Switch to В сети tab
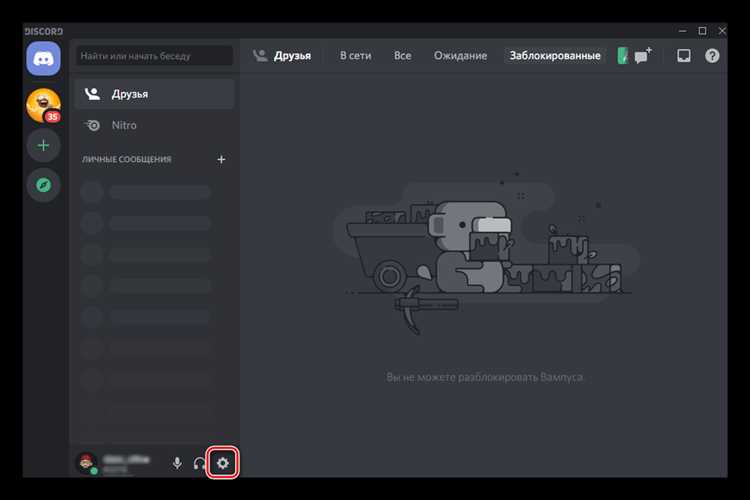Viewport: 750px width, 500px height. click(x=355, y=56)
